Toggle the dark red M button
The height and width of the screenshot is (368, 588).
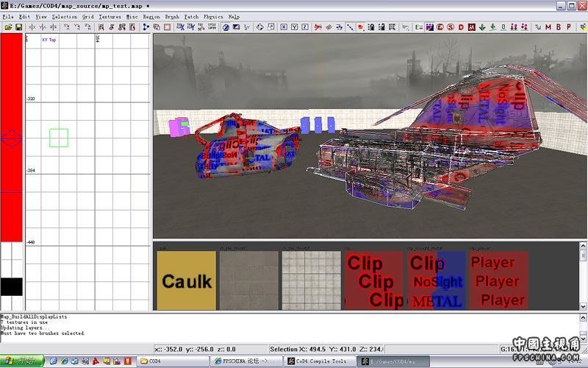coord(472,27)
